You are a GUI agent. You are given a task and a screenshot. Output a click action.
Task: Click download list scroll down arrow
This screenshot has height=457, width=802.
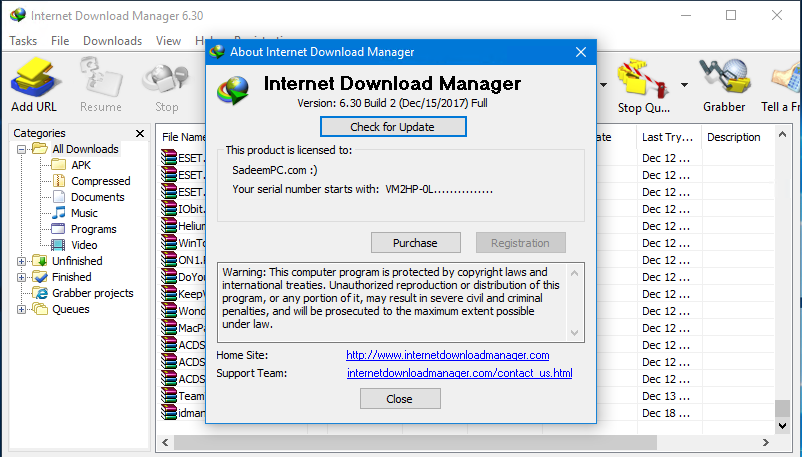pyautogui.click(x=782, y=425)
